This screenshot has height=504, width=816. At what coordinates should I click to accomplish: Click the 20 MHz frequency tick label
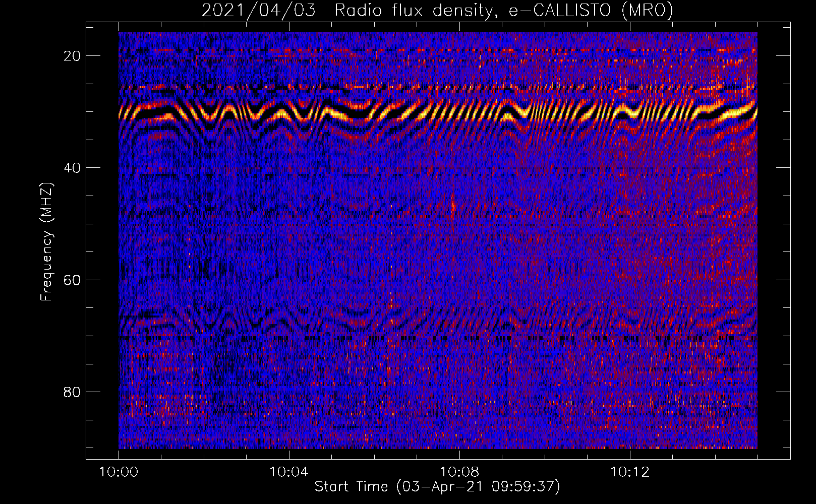[72, 56]
